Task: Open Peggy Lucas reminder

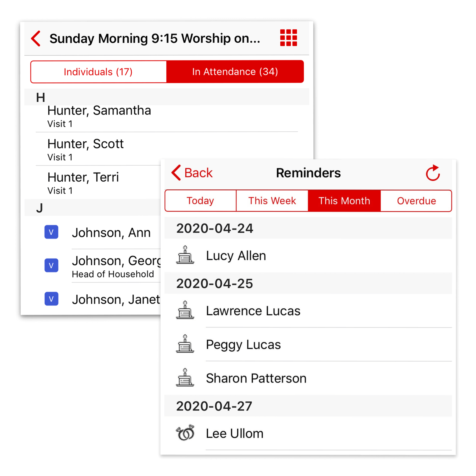Action: point(308,344)
